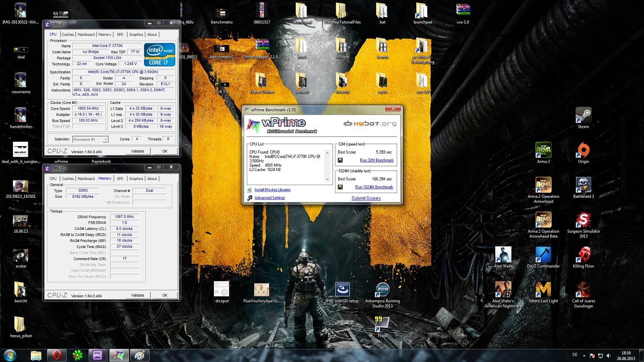
Task: Open the crysis folder on desktop
Action: click(x=382, y=80)
